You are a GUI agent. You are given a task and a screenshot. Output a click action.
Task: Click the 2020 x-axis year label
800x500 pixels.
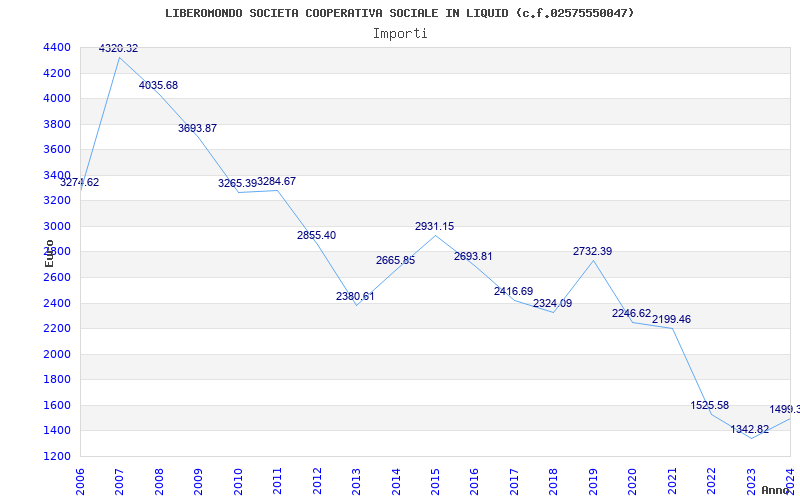point(632,481)
